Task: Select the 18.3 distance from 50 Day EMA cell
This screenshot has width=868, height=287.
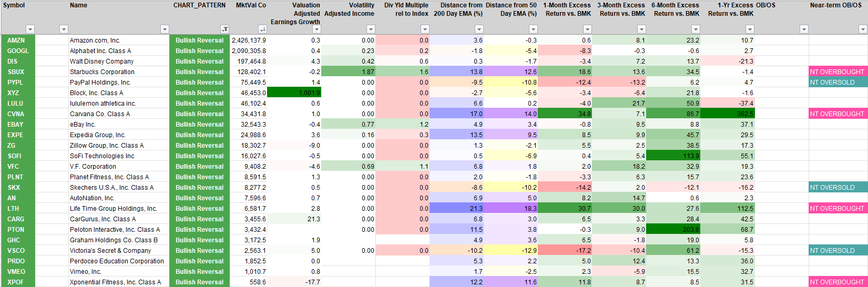Action: (511, 209)
